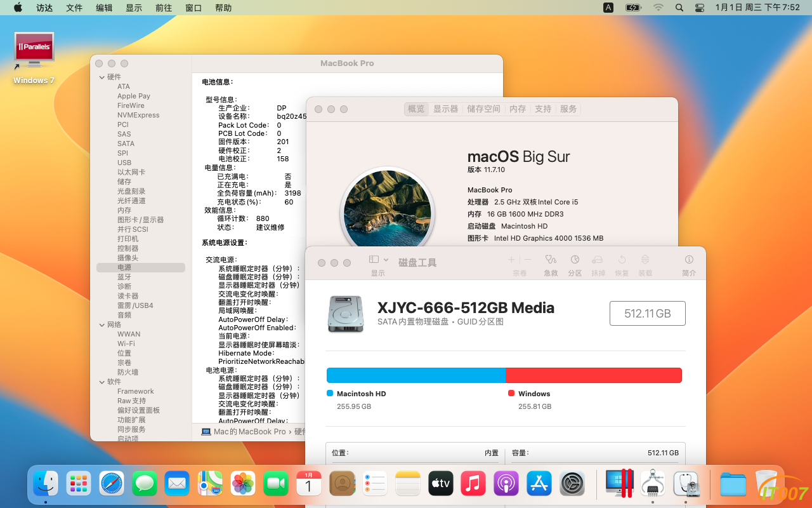
Task: Open FaceTime from the Dock
Action: coord(276,484)
